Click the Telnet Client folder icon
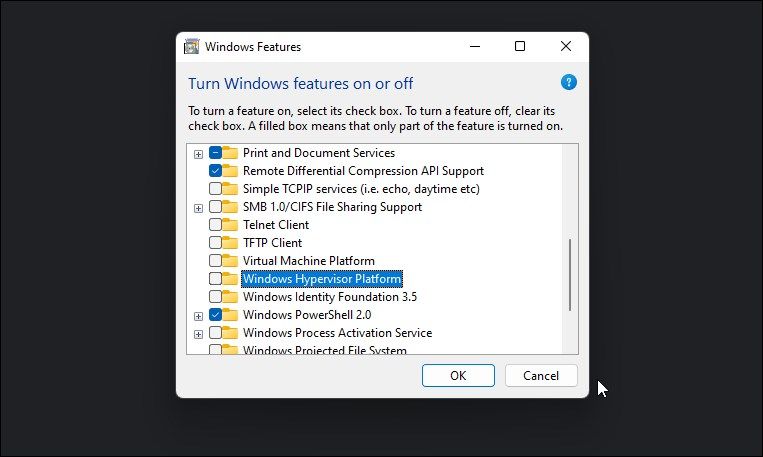The width and height of the screenshot is (763, 457). click(x=230, y=225)
